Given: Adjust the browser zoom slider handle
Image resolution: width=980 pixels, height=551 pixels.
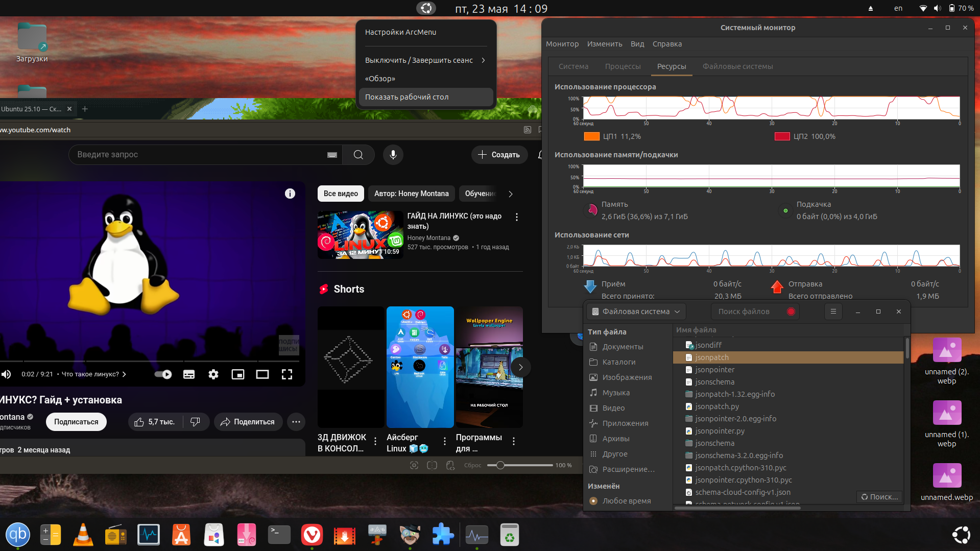Looking at the screenshot, I should tap(500, 465).
